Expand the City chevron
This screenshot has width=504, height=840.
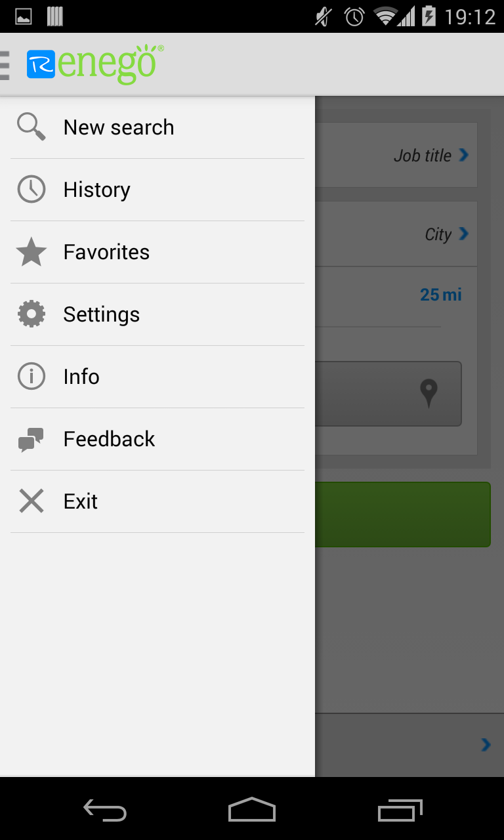tap(464, 234)
